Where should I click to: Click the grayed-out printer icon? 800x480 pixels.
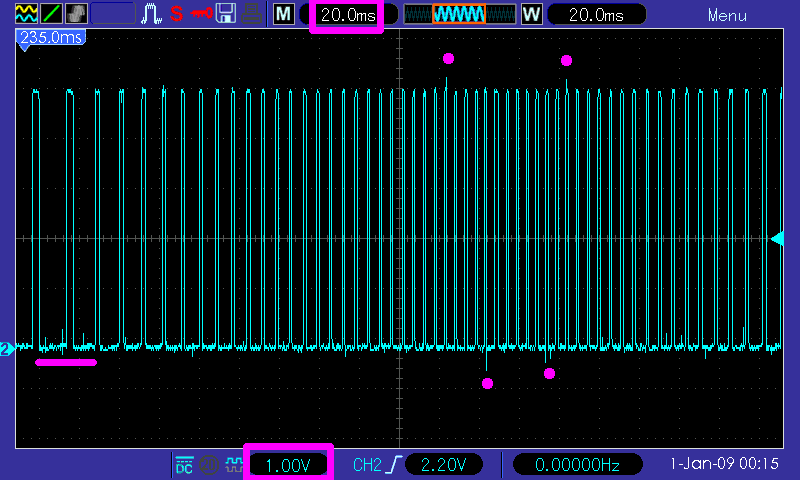pos(252,14)
